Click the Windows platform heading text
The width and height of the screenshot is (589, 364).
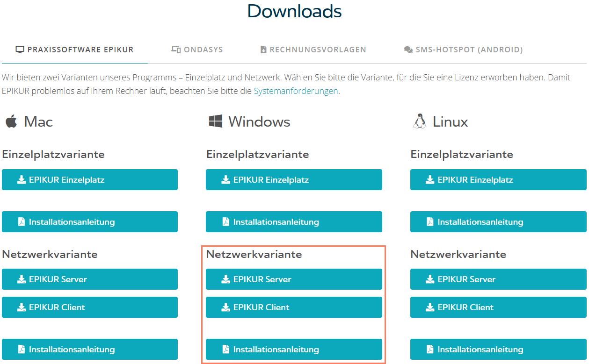[x=259, y=122]
